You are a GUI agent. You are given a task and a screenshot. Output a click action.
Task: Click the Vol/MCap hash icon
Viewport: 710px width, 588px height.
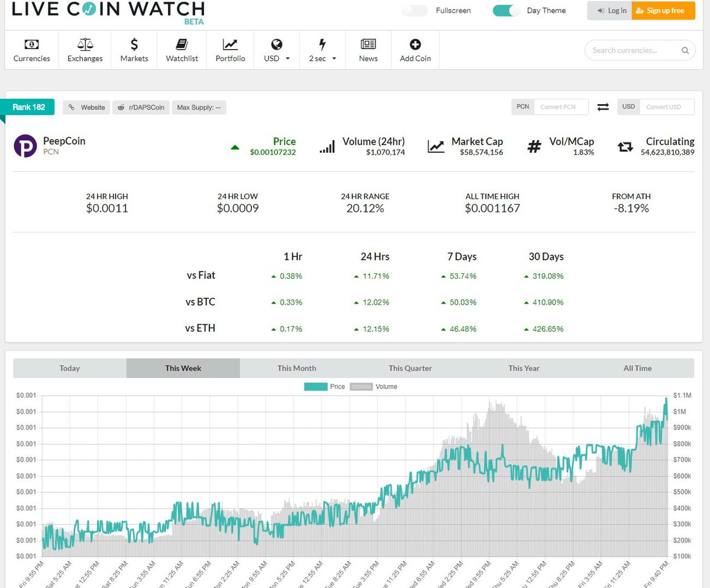[534, 147]
